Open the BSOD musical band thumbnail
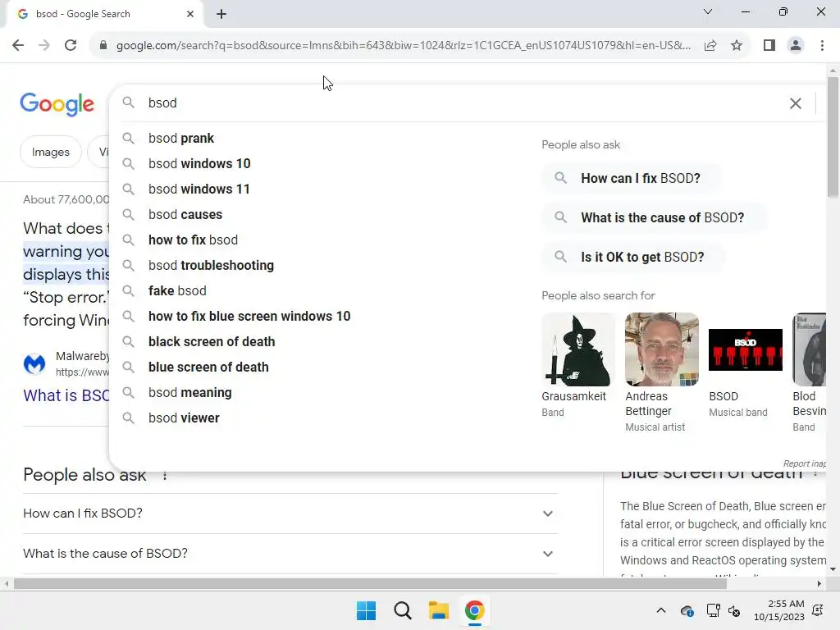This screenshot has height=630, width=840. 745,349
